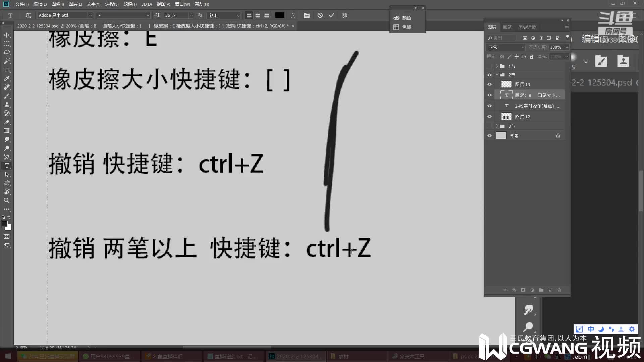Screen dimensions: 644x362
Task: Hide the 图层 12 layer
Action: pyautogui.click(x=489, y=116)
